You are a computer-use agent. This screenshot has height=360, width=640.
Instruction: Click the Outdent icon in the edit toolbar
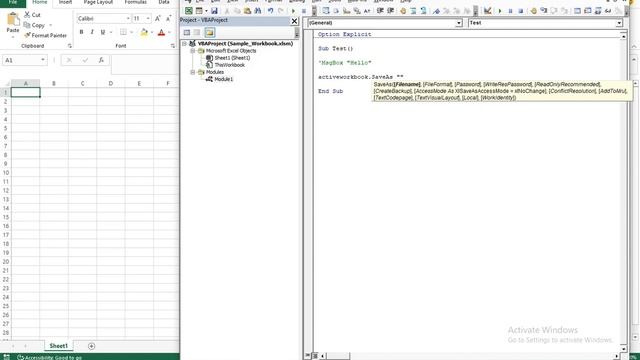(390, 11)
